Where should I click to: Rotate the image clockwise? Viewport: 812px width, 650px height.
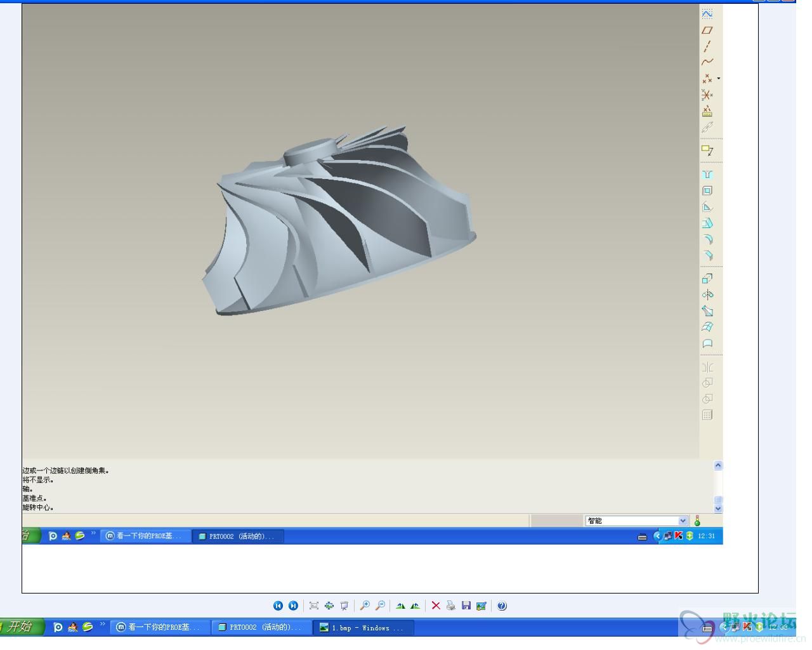(x=400, y=606)
